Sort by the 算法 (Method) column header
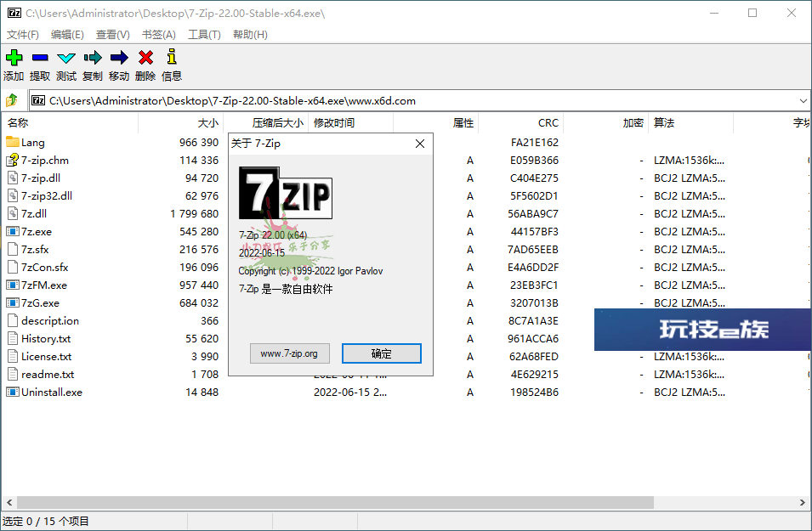812x531 pixels. (x=690, y=122)
